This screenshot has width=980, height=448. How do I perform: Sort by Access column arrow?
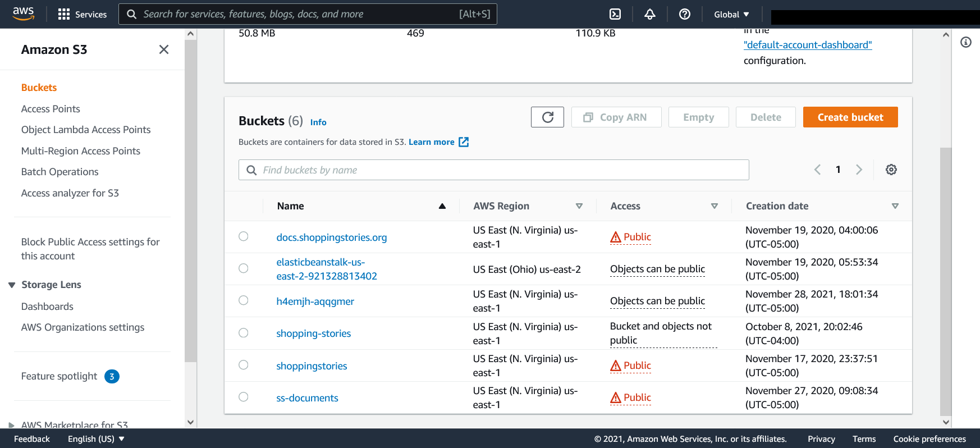tap(715, 206)
